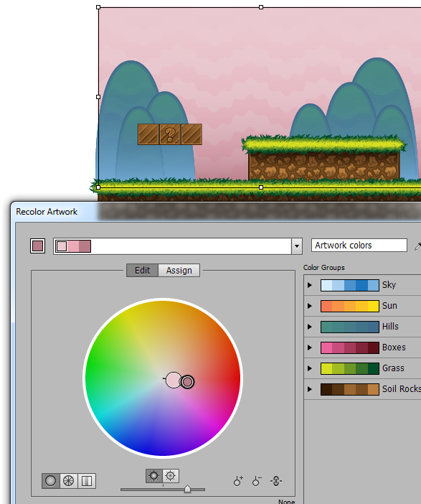Switch to the Assign tab

point(179,271)
